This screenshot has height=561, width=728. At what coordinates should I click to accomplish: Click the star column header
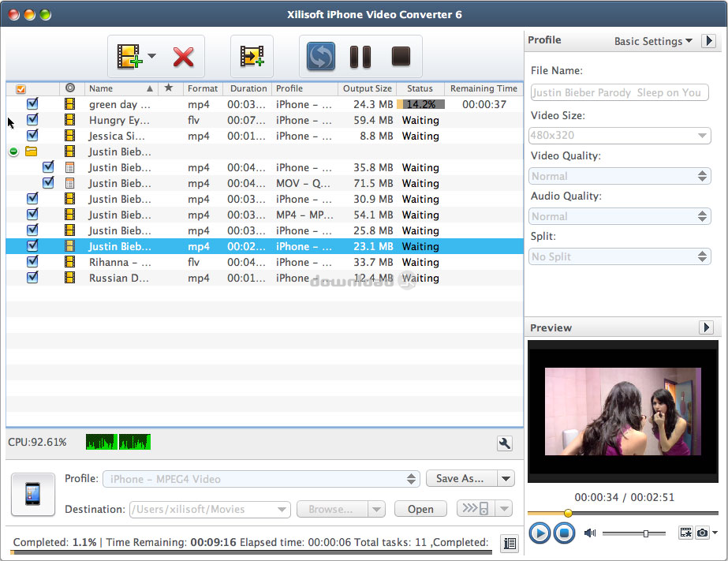[x=169, y=88]
